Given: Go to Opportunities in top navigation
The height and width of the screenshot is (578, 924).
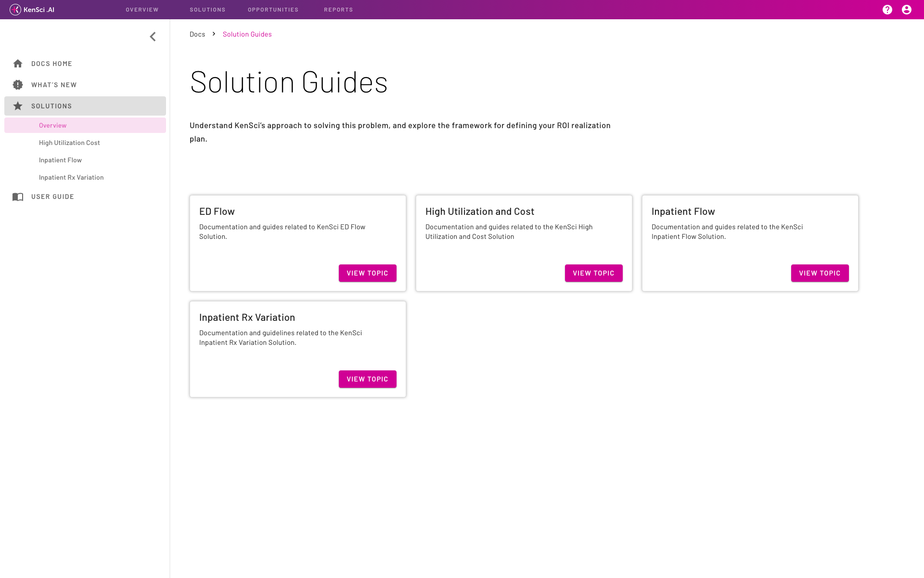Looking at the screenshot, I should [273, 10].
